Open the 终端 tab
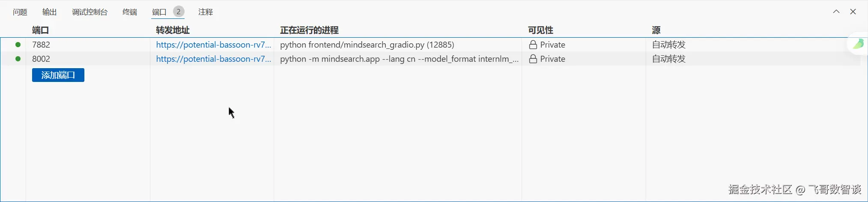868x202 pixels. click(x=130, y=12)
